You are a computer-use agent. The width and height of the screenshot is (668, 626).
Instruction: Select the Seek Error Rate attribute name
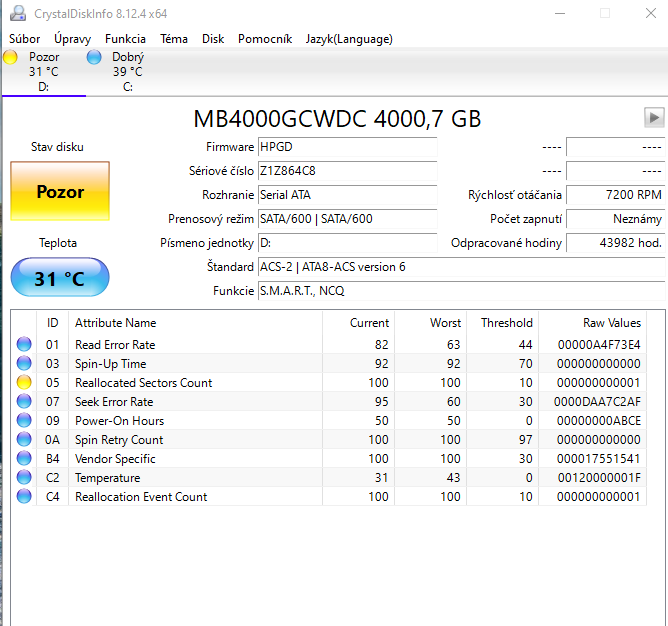coord(114,401)
